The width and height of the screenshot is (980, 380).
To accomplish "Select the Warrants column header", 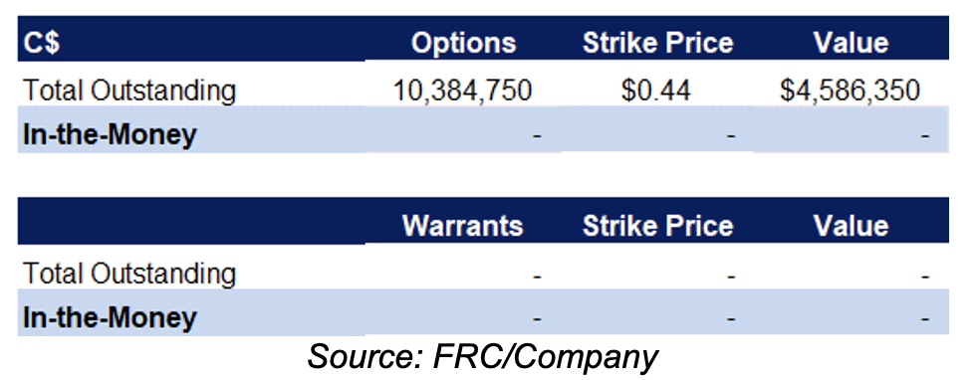I will click(x=462, y=226).
